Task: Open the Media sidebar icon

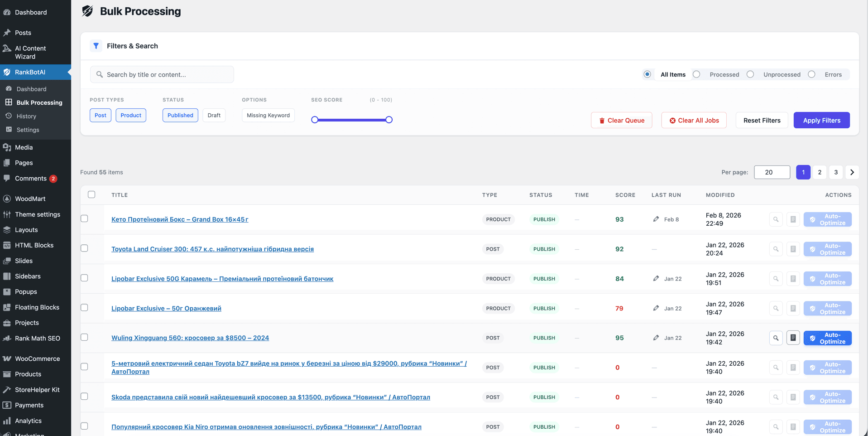Action: click(7, 147)
